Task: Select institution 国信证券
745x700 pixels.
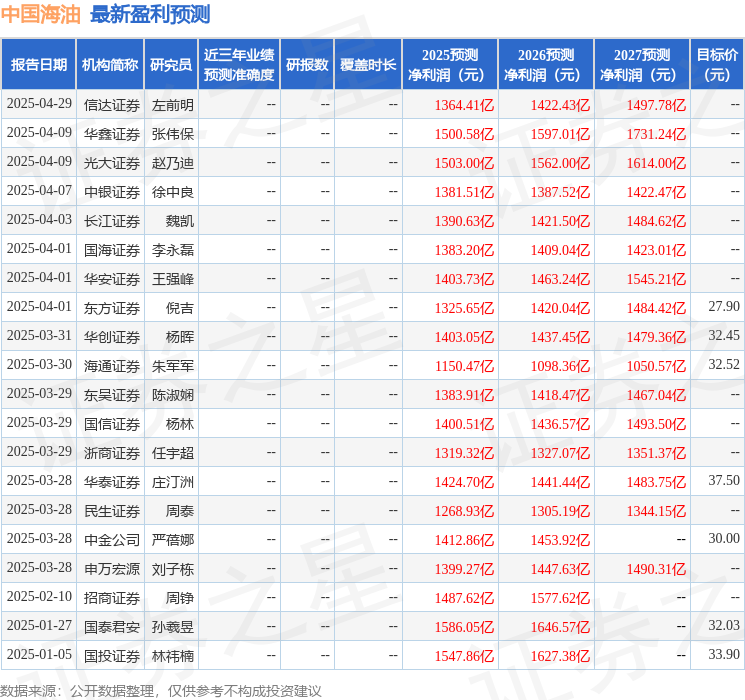Action: (112, 424)
